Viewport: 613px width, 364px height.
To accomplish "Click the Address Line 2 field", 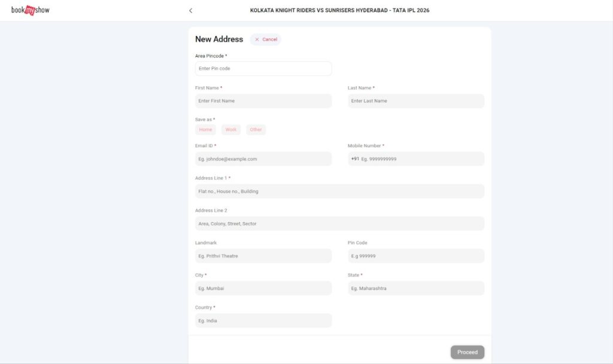I will click(339, 223).
